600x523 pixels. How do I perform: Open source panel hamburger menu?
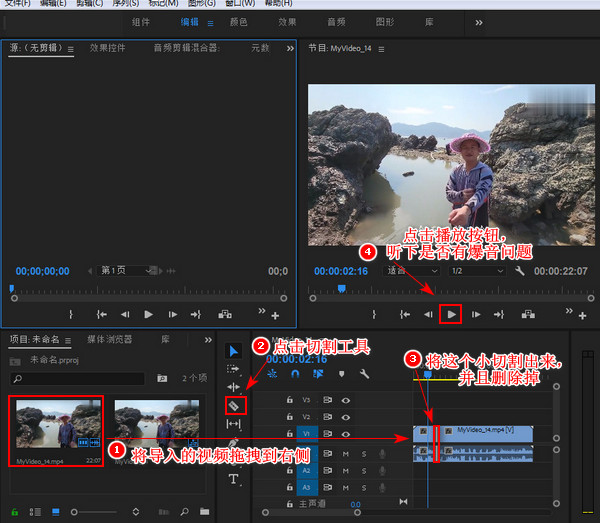coord(70,49)
